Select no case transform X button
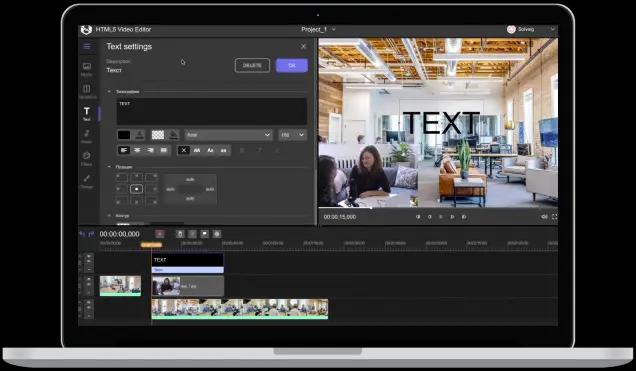Screen dimensions: 636x371 click(183, 150)
